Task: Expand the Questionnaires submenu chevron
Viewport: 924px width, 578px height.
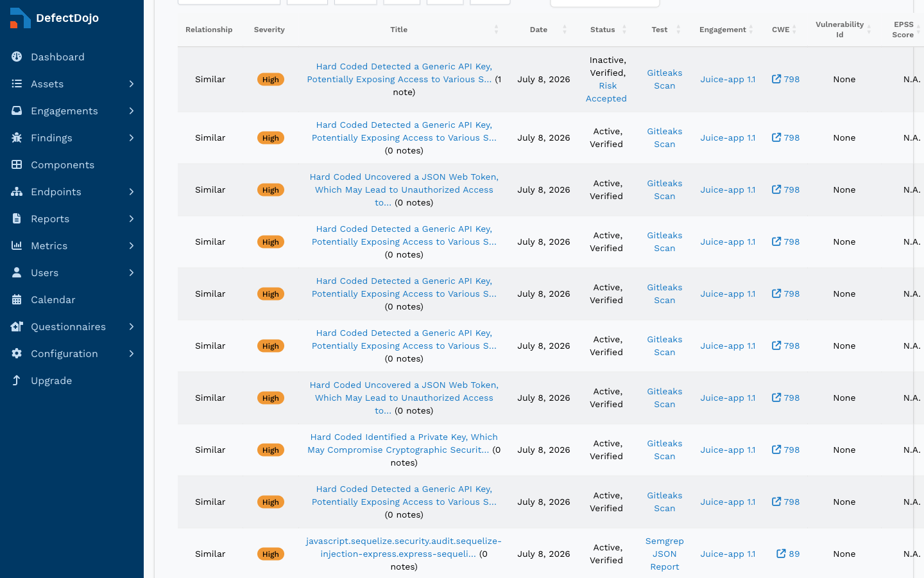Action: pos(132,326)
